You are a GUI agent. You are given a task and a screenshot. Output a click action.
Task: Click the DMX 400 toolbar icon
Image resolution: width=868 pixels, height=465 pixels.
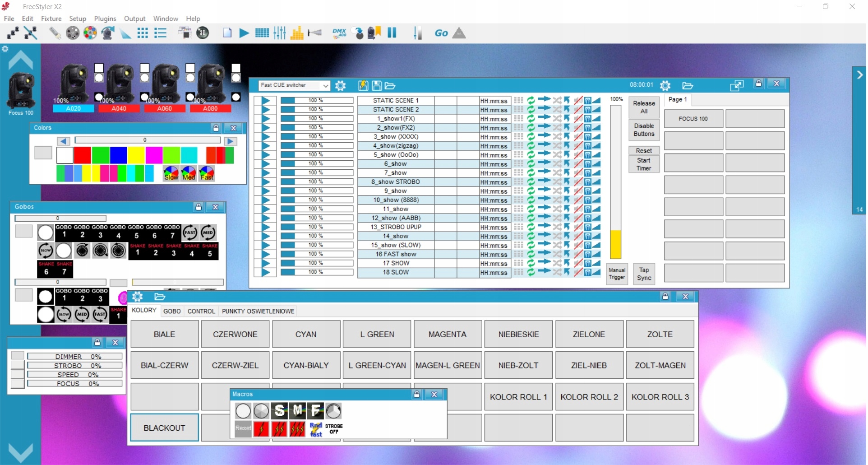point(339,33)
